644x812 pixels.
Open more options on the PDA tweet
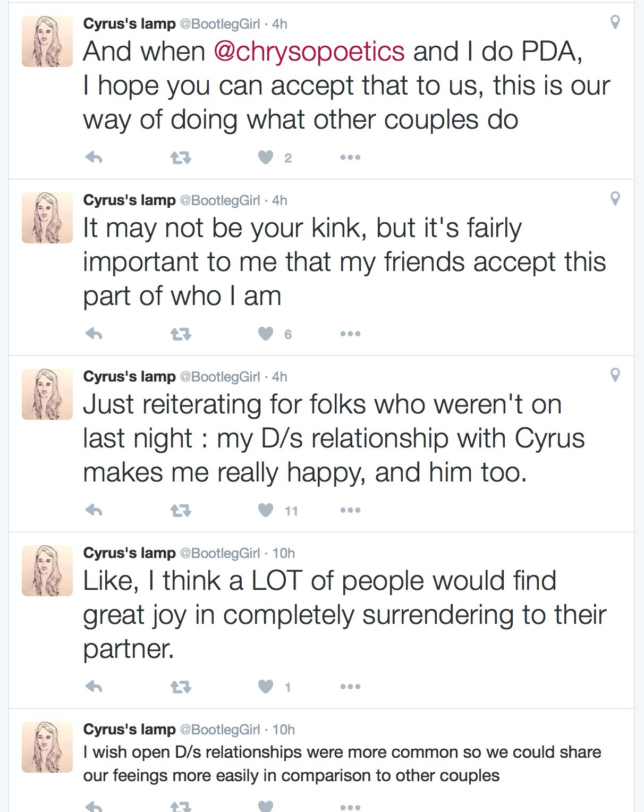coord(350,157)
